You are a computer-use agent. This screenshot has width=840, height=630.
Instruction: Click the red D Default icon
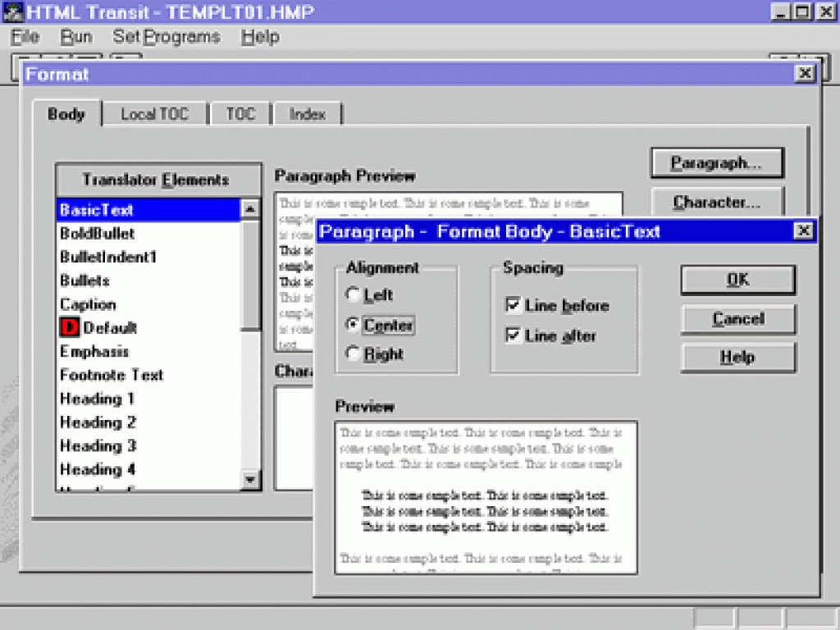(70, 328)
